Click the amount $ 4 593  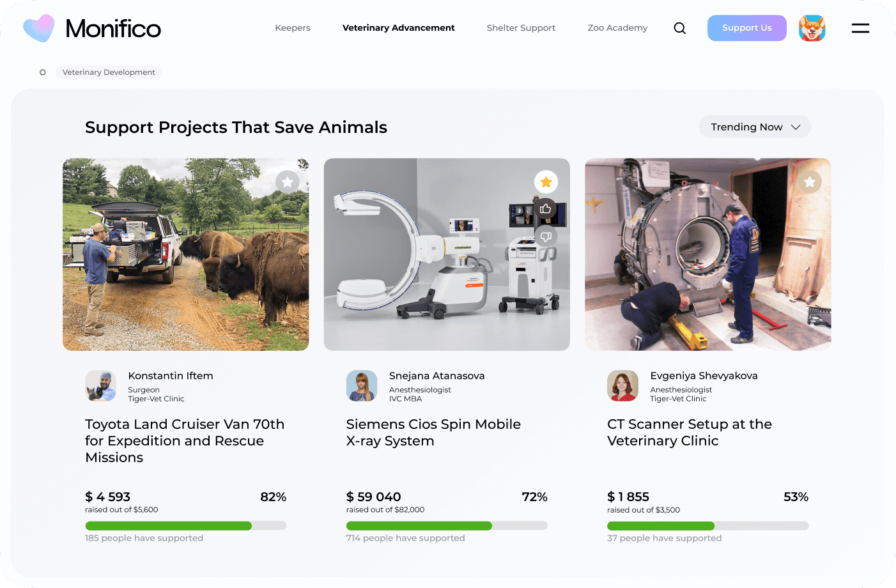click(x=108, y=497)
